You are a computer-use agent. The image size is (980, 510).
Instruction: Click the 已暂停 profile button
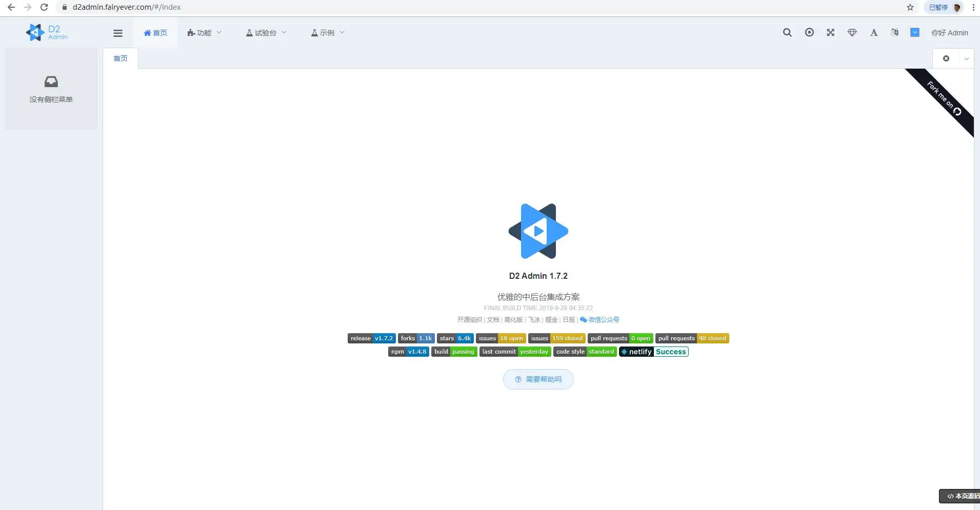click(x=944, y=7)
